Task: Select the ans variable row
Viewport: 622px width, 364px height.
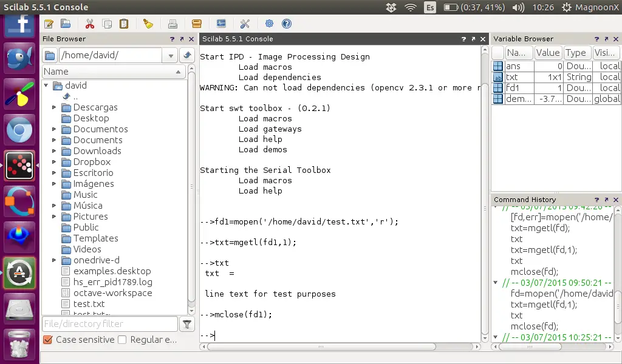Action: point(556,66)
